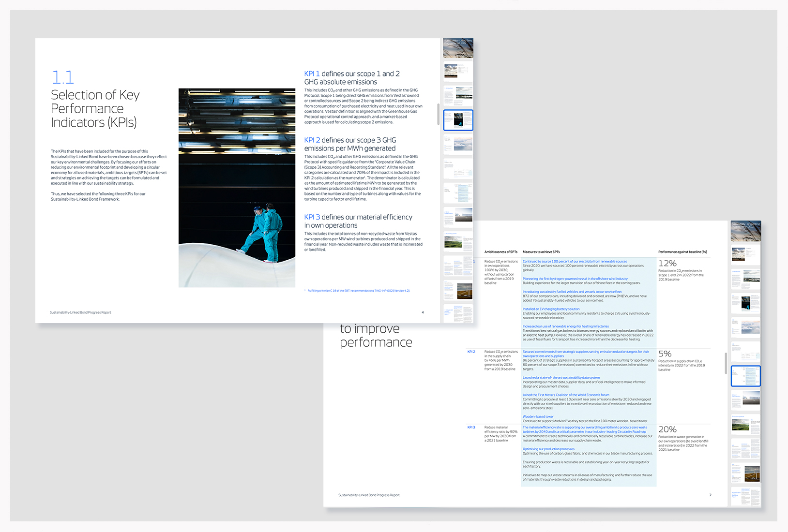Click the 'KPI 3' row label in the table
Image resolution: width=788 pixels, height=532 pixels.
(471, 428)
